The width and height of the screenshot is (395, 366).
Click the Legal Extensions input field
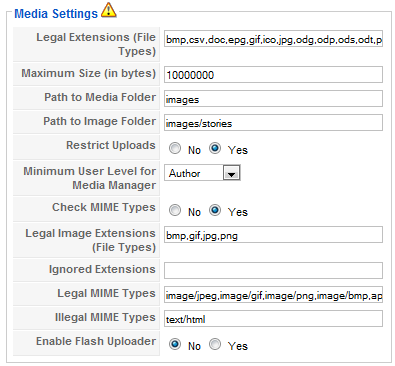(273, 39)
